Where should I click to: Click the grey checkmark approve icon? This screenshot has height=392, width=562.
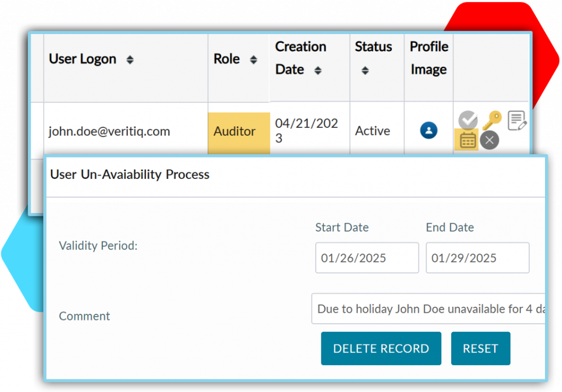(x=468, y=120)
